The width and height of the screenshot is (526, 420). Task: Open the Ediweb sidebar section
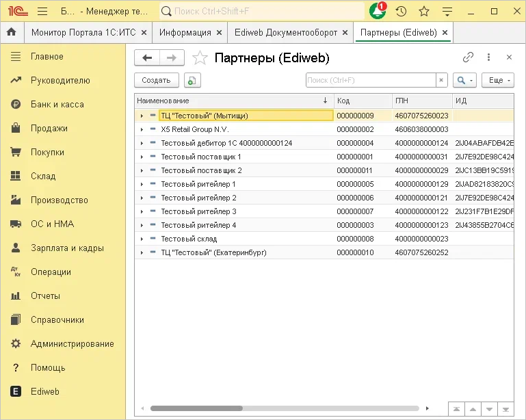(x=45, y=391)
